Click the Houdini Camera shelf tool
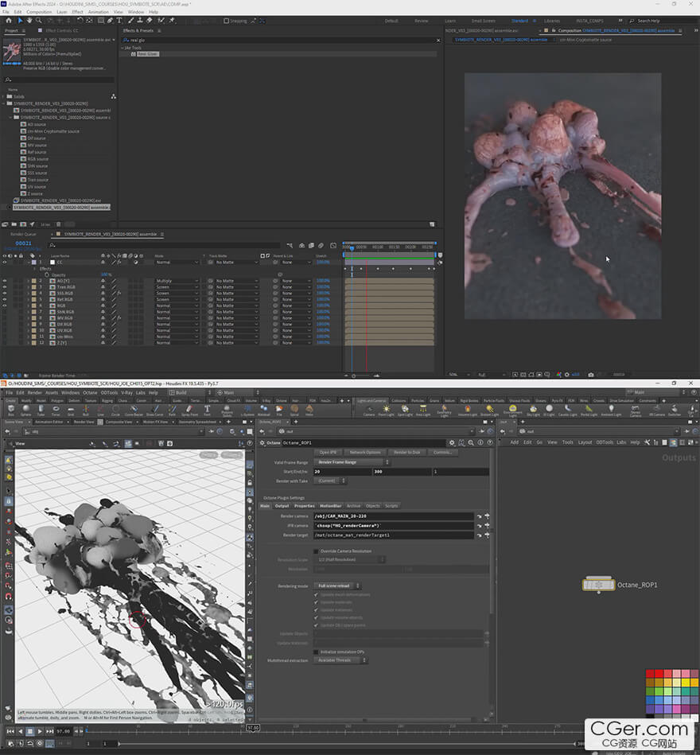The width and height of the screenshot is (700, 755). [x=369, y=411]
